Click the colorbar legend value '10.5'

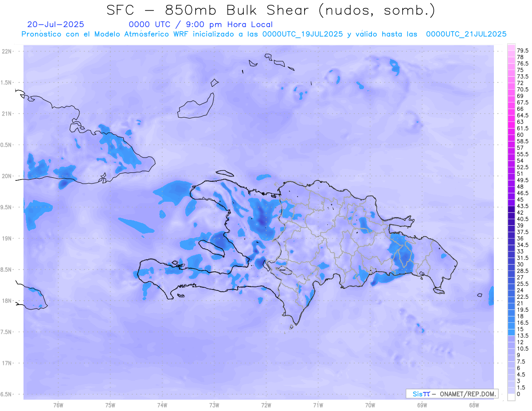click(523, 348)
